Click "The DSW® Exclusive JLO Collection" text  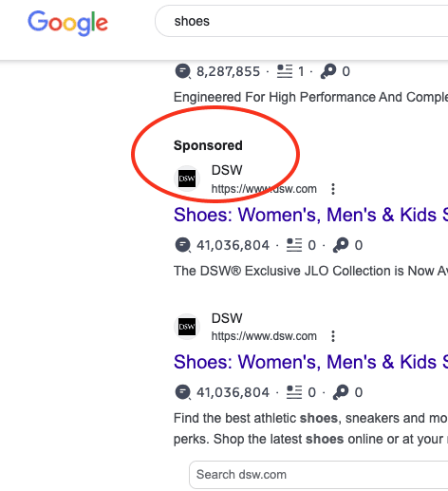point(310,271)
